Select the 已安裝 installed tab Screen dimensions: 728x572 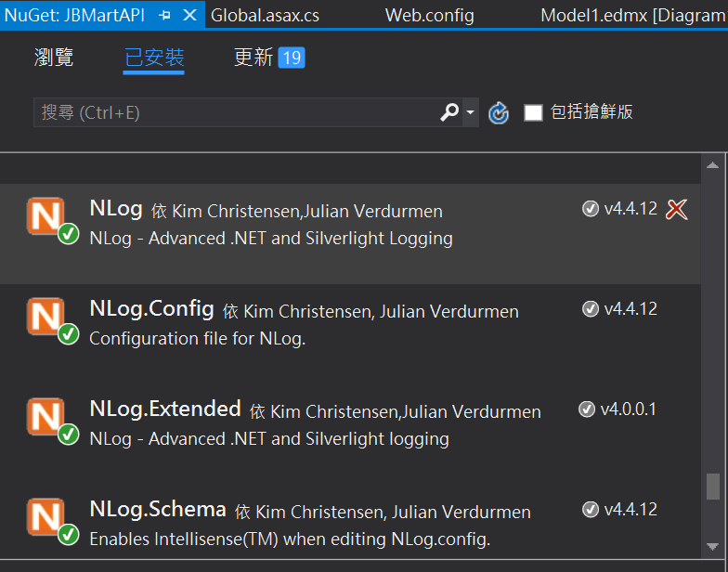[154, 58]
